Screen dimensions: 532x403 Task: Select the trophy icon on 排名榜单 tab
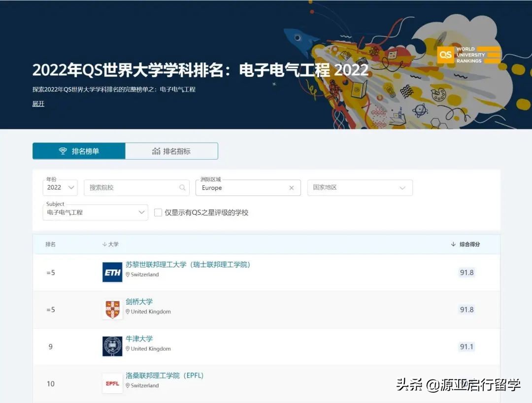[x=63, y=151]
